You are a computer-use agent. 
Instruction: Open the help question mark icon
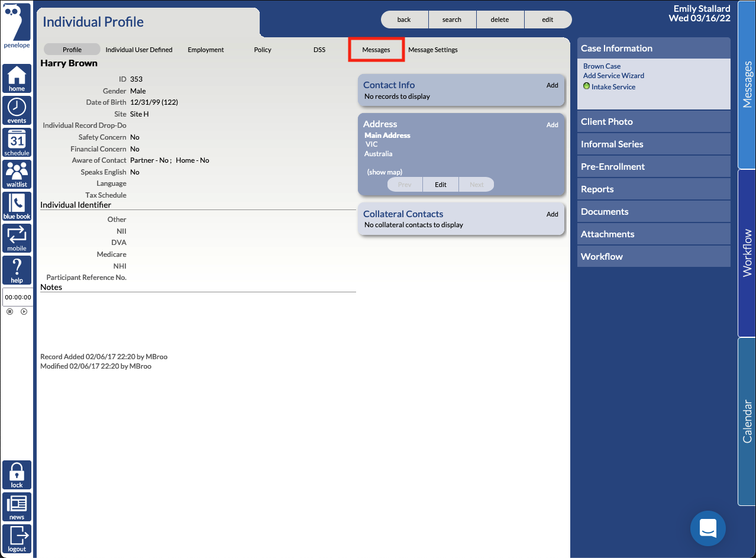[17, 270]
